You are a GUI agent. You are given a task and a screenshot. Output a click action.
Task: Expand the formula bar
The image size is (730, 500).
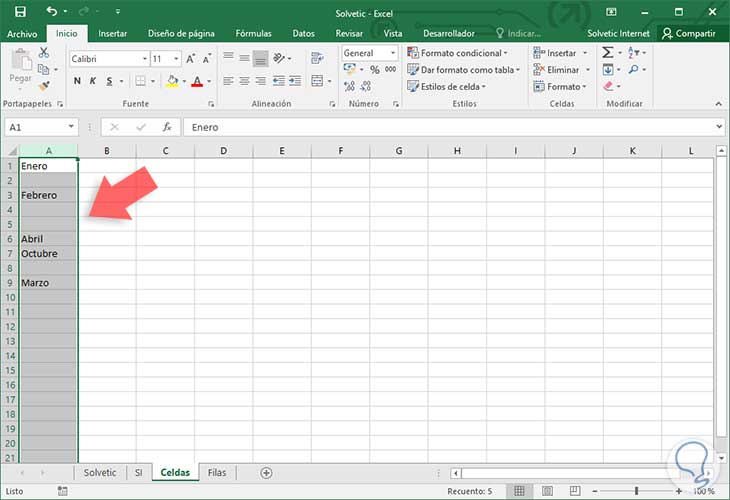click(x=719, y=127)
